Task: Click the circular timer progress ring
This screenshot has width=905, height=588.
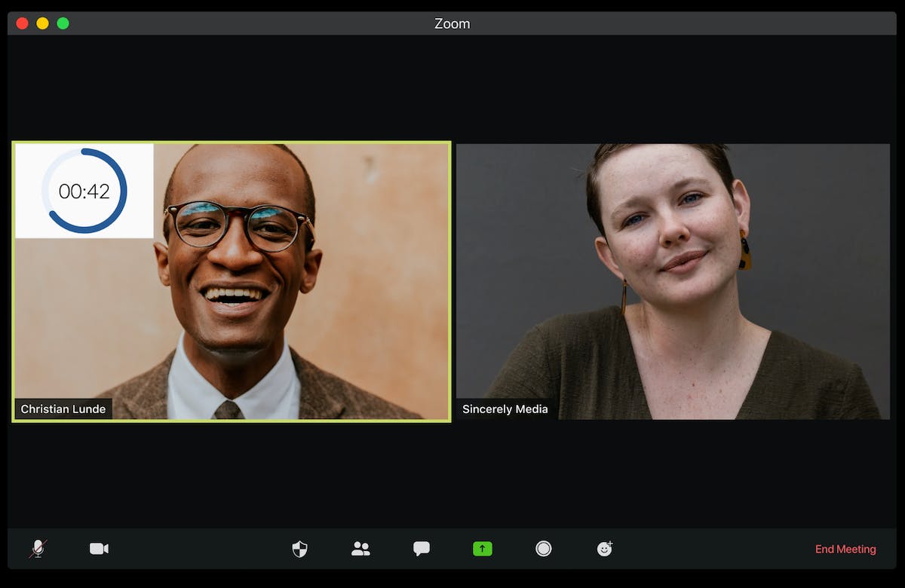Action: coord(84,191)
